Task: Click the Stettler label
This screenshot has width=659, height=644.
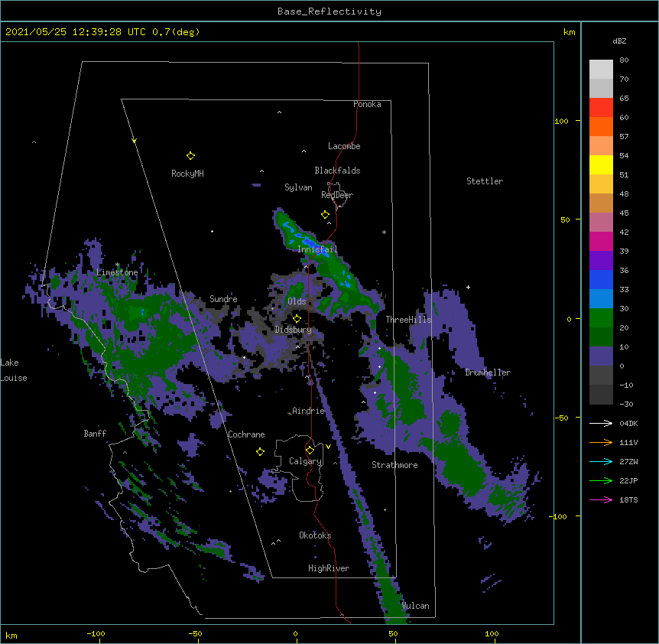Action: (485, 181)
